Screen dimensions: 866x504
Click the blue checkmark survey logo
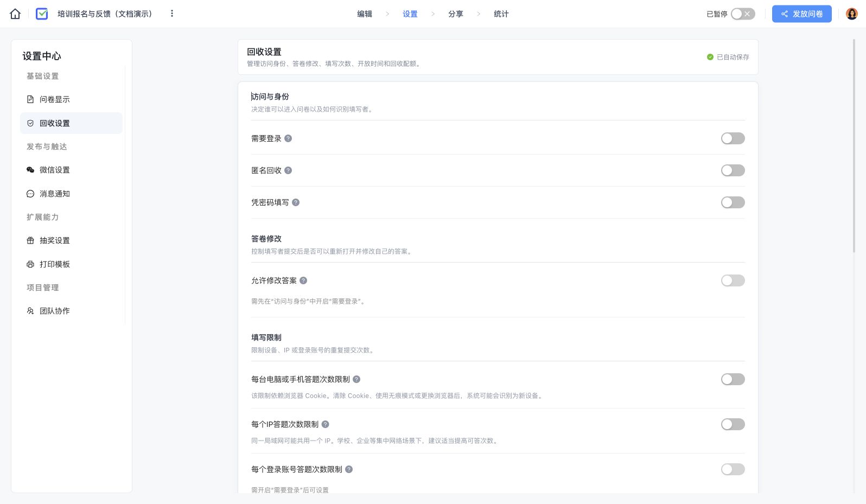[42, 14]
